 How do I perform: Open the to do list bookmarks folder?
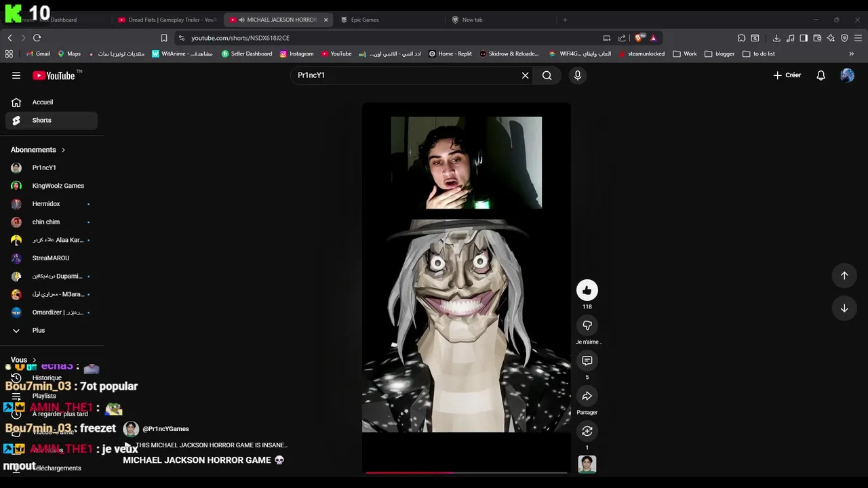point(759,54)
